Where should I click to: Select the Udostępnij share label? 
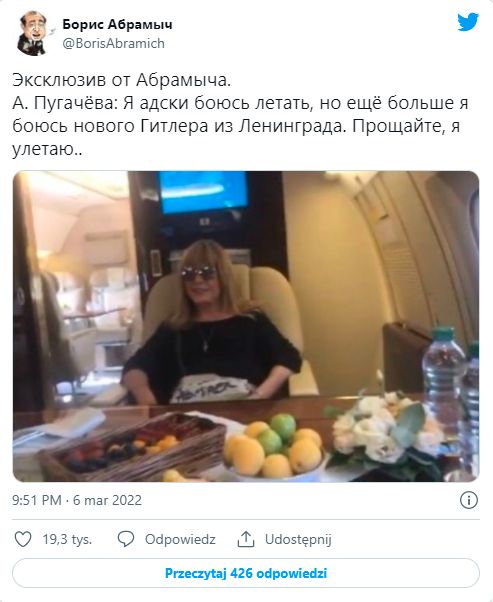tap(298, 539)
